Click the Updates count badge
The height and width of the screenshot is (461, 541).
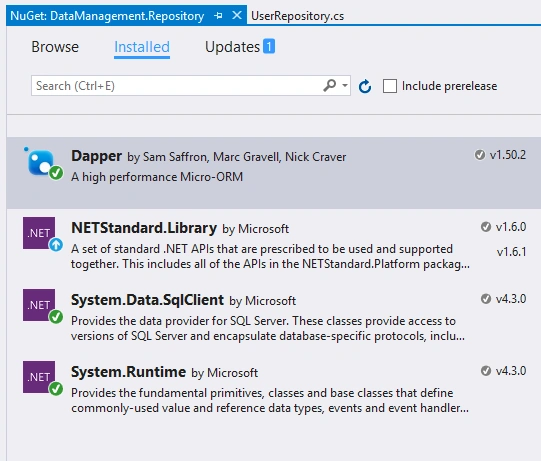(x=269, y=46)
